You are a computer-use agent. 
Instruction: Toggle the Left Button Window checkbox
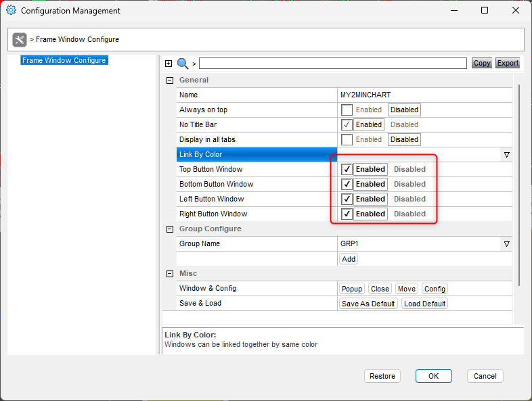tap(347, 199)
